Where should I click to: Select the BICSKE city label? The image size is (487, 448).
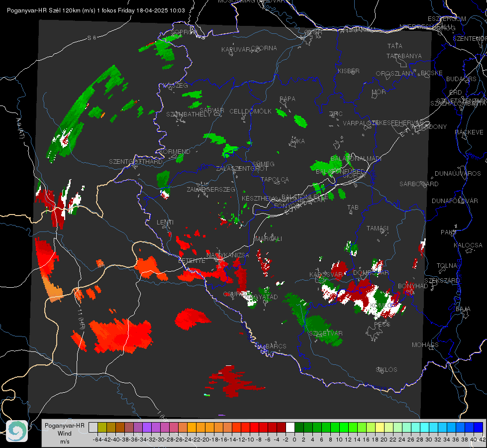pyautogui.click(x=432, y=73)
